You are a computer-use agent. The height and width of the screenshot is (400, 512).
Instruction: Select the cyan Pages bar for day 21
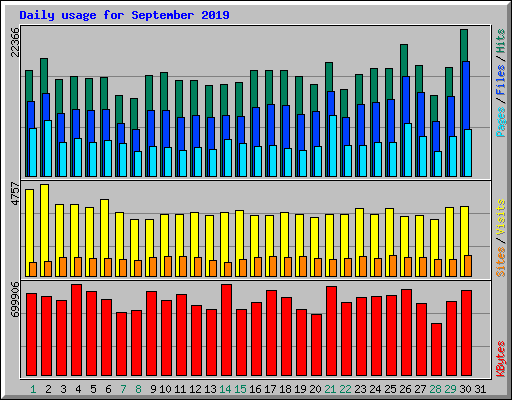click(x=333, y=146)
